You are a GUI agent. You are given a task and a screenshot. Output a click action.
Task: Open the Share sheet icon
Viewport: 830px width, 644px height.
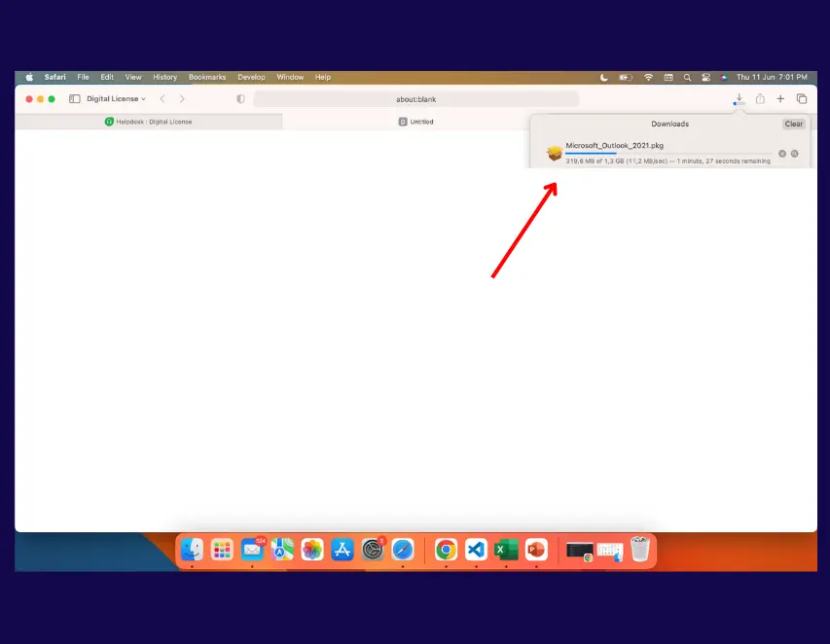pyautogui.click(x=760, y=99)
